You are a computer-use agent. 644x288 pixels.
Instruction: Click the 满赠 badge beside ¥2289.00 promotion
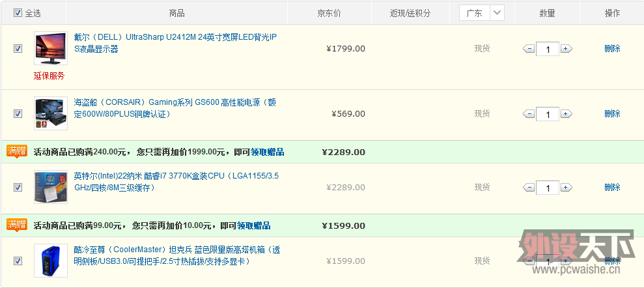pos(17,152)
